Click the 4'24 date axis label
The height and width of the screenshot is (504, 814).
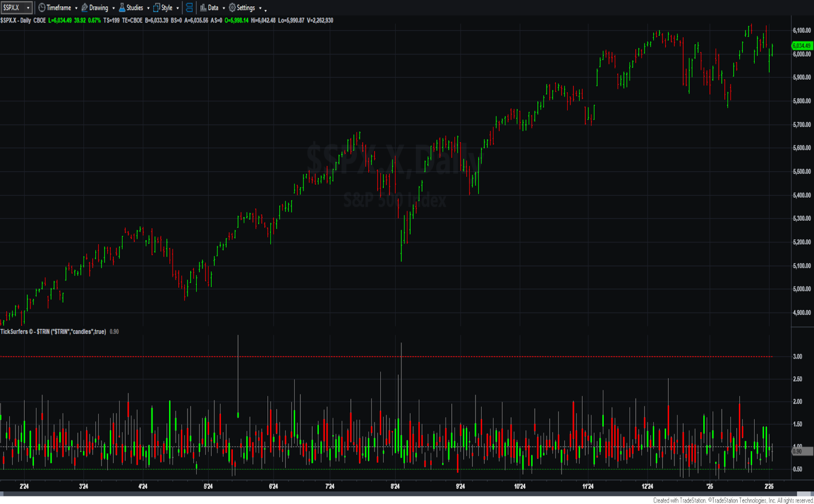(143, 486)
